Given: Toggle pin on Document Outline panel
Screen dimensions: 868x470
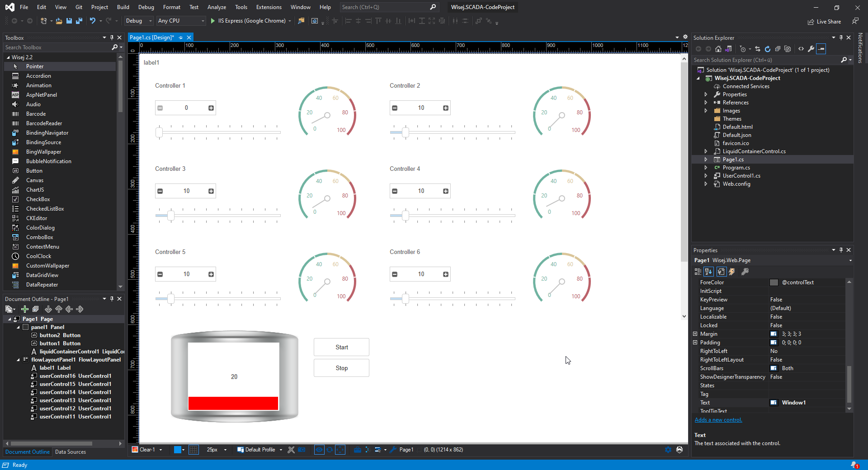Looking at the screenshot, I should coord(112,299).
